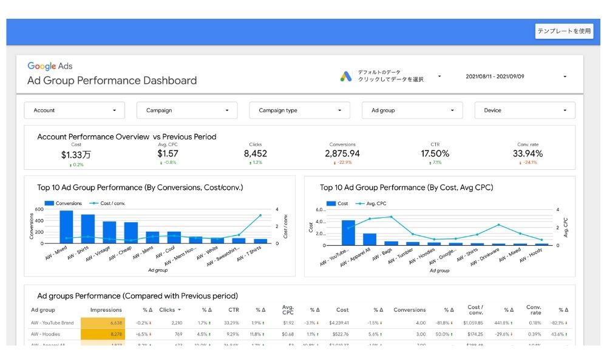Click the Cost / conv. legend line marker
The width and height of the screenshot is (607, 364).
tap(93, 203)
